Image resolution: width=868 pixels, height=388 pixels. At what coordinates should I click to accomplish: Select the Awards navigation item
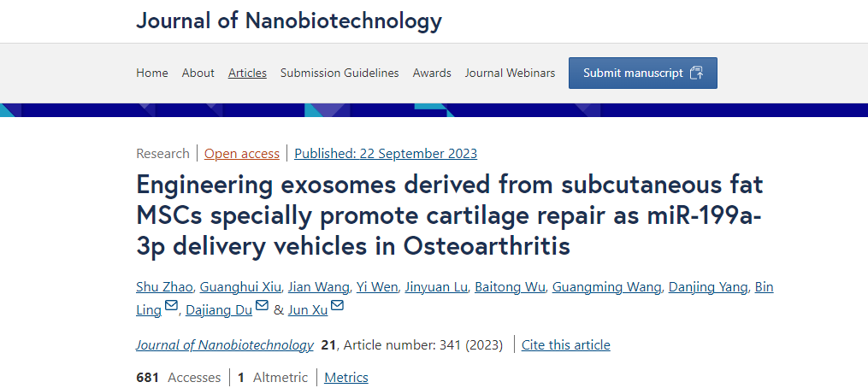pos(432,73)
